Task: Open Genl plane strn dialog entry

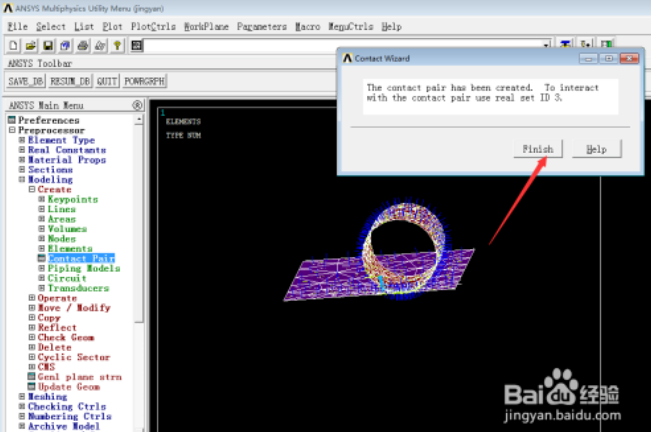Action: (x=80, y=377)
